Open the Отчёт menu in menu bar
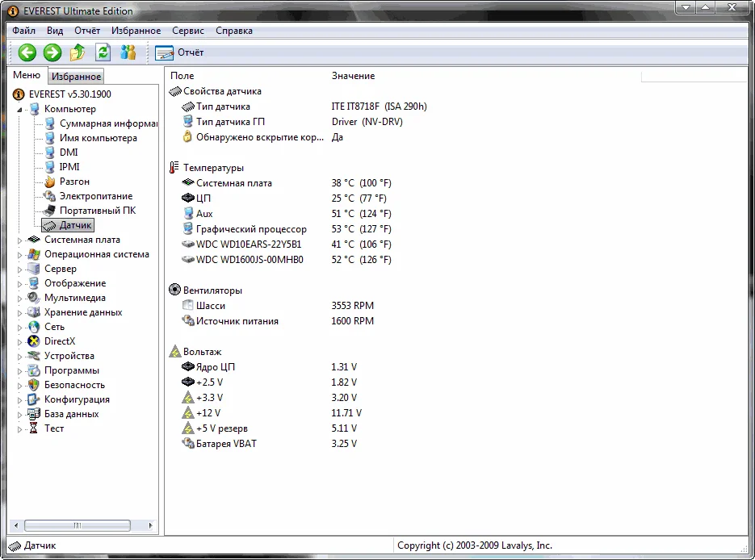This screenshot has width=755, height=560. click(87, 31)
